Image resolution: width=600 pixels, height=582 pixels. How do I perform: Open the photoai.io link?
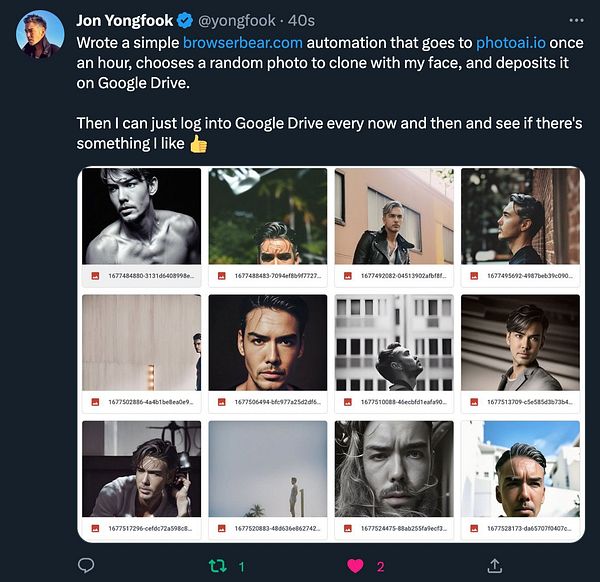[x=511, y=42]
